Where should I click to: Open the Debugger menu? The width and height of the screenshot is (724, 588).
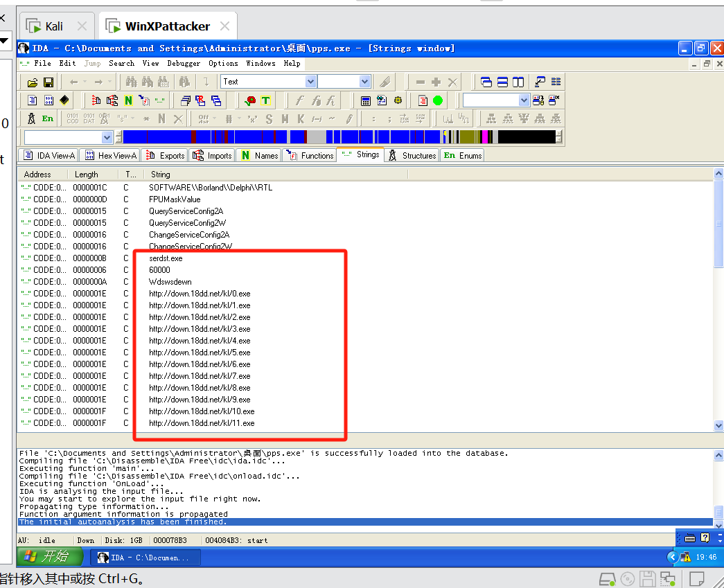tap(184, 63)
